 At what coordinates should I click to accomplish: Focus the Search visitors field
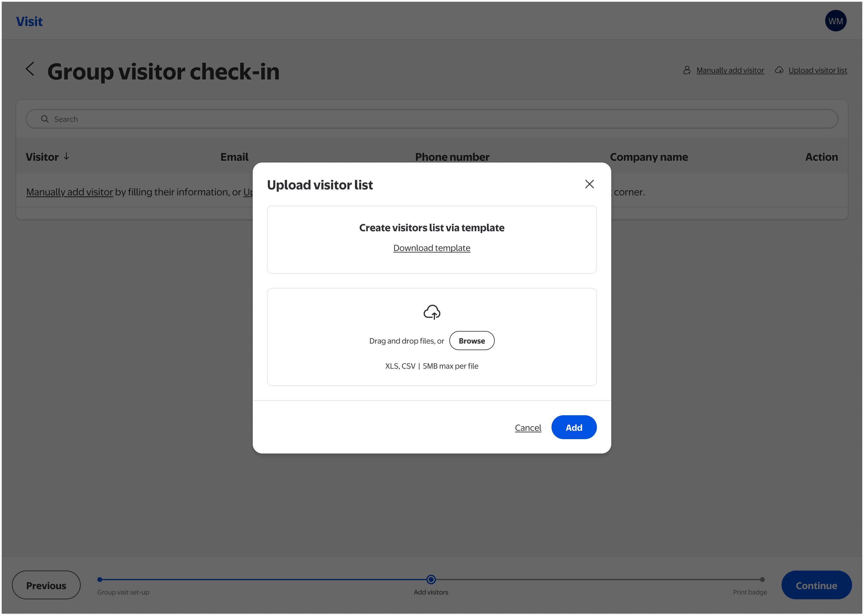pos(432,119)
